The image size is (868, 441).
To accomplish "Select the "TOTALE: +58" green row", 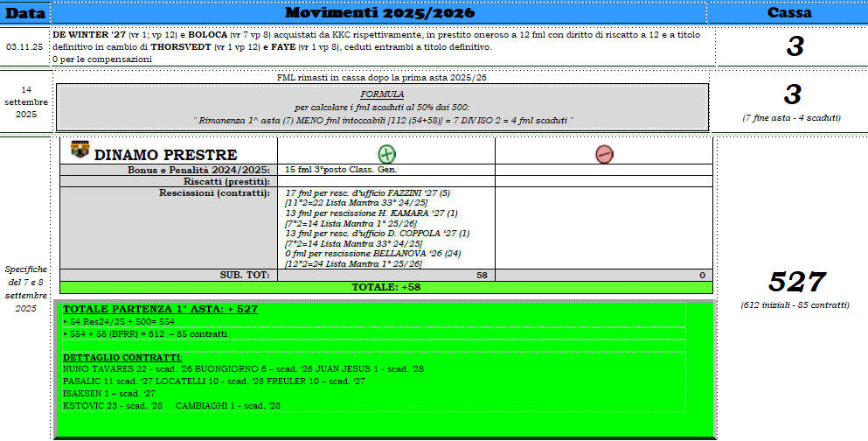I will [x=385, y=287].
